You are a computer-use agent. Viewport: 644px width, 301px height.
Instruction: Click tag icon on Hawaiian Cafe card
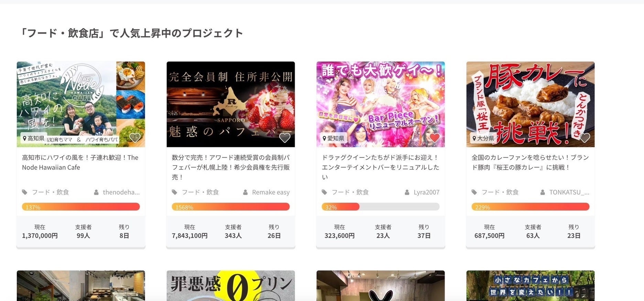(x=25, y=192)
